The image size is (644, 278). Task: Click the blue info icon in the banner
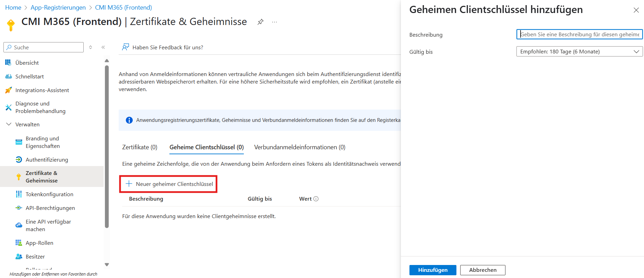tap(129, 120)
